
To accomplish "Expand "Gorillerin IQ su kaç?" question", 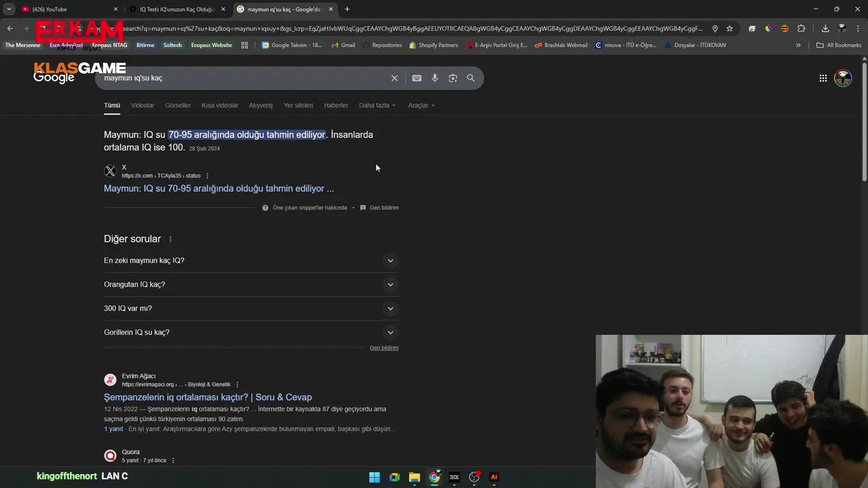I will [251, 332].
